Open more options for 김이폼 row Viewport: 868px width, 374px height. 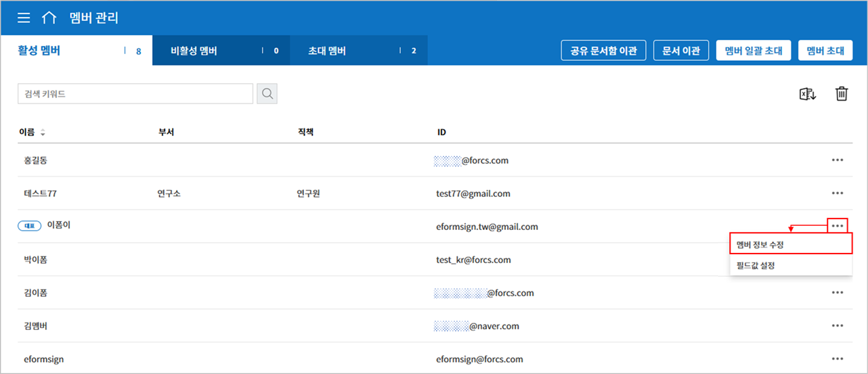[x=838, y=293]
